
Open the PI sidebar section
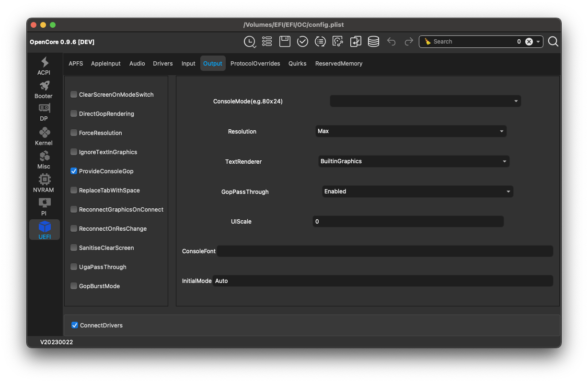(44, 207)
